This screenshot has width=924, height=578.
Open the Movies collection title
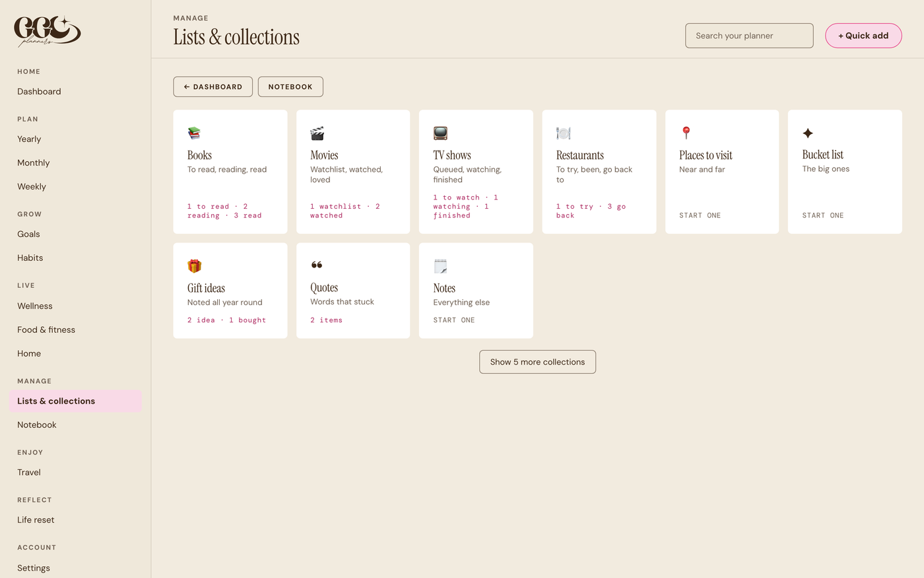pos(324,155)
